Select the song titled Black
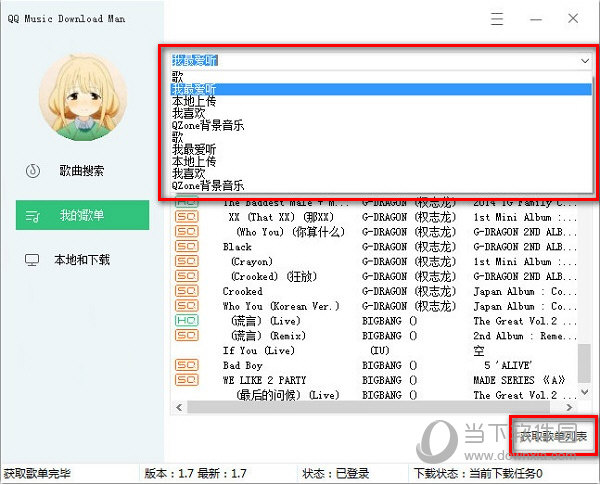Image resolution: width=601 pixels, height=485 pixels. [x=237, y=247]
